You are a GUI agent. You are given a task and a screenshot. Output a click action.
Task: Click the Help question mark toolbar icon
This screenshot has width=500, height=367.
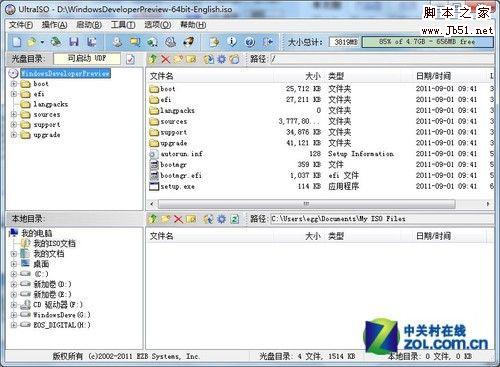point(250,42)
